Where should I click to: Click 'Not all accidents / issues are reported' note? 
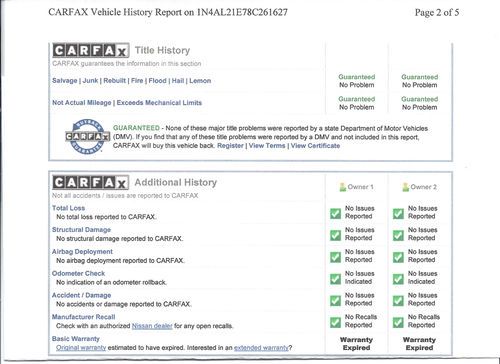coord(125,196)
